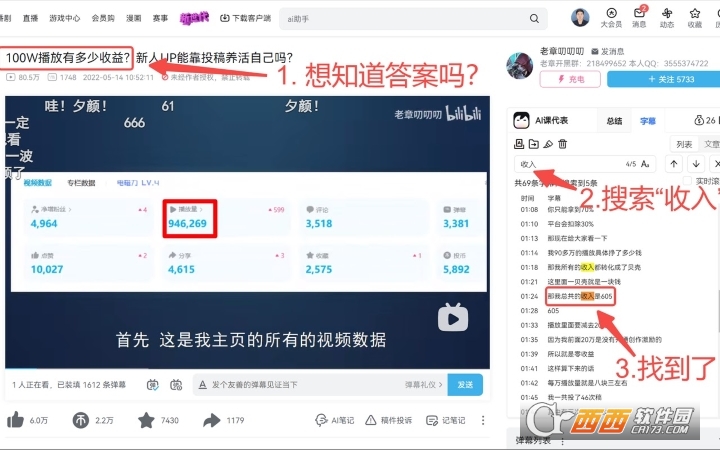Go to the next search match with the down arrow
The width and height of the screenshot is (720, 450).
696,164
